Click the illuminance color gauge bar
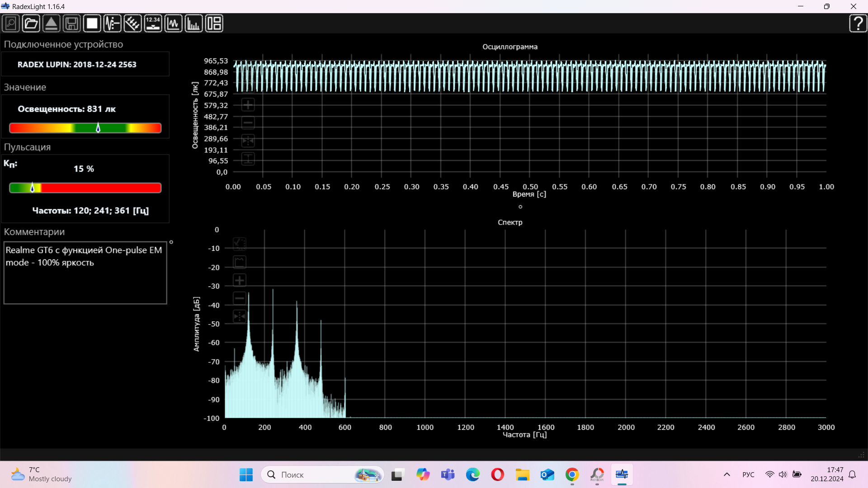This screenshot has height=488, width=868. (x=85, y=128)
